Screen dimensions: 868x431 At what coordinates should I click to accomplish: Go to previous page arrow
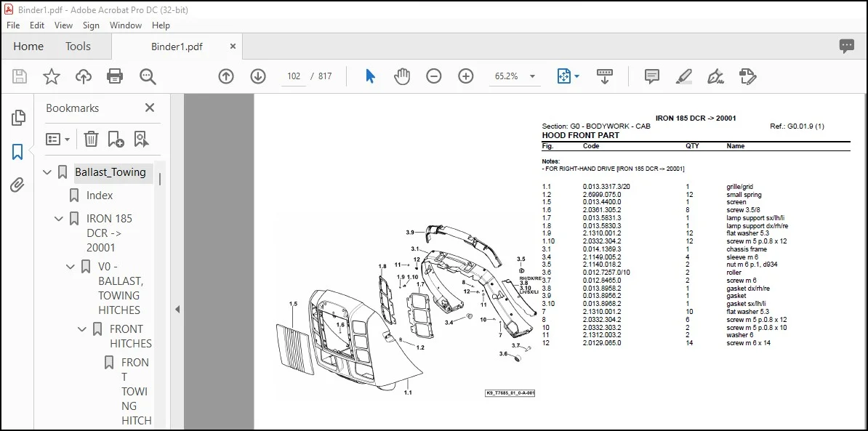pos(226,76)
